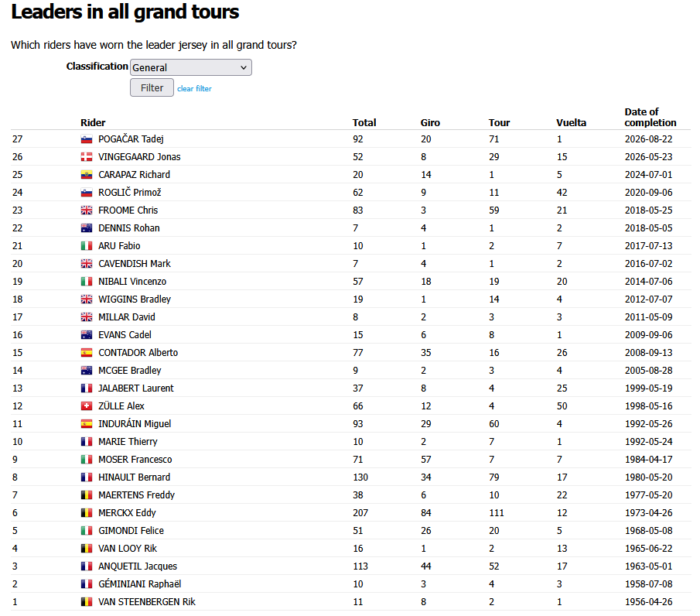Open rider CONTADOR Alberto
The height and width of the screenshot is (616, 700).
[138, 353]
